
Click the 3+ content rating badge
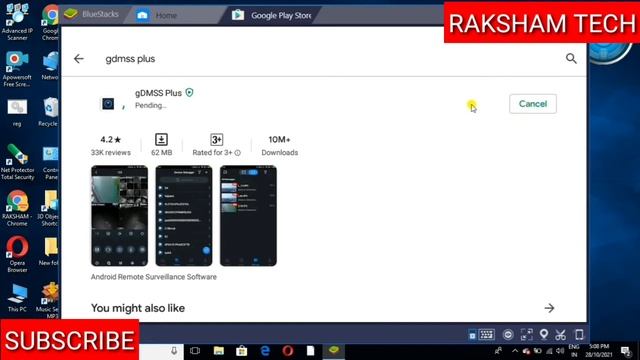pos(216,140)
